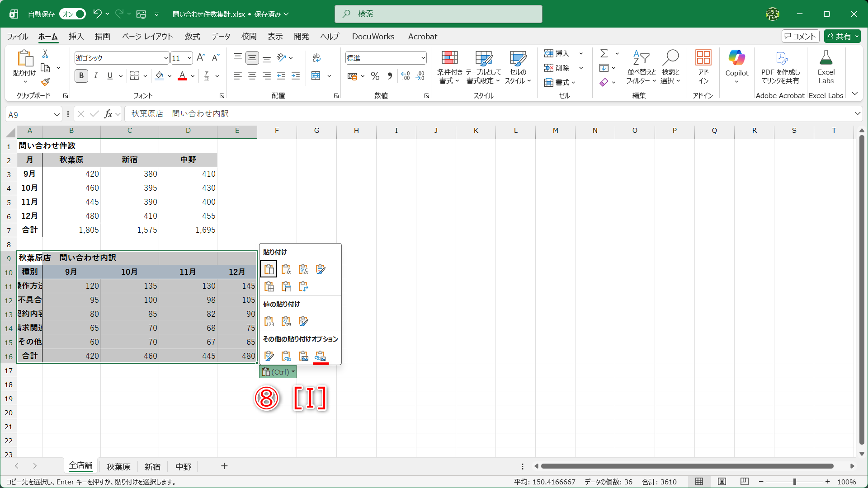This screenshot has width=868, height=488.
Task: Select the 行/列の入れ替え transpose paste icon
Action: pos(303,286)
